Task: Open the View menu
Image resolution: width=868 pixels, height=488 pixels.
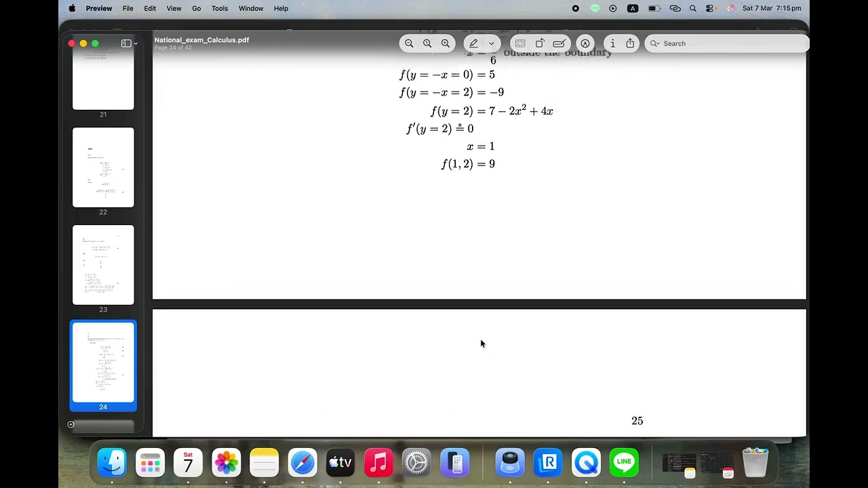Action: 174,8
